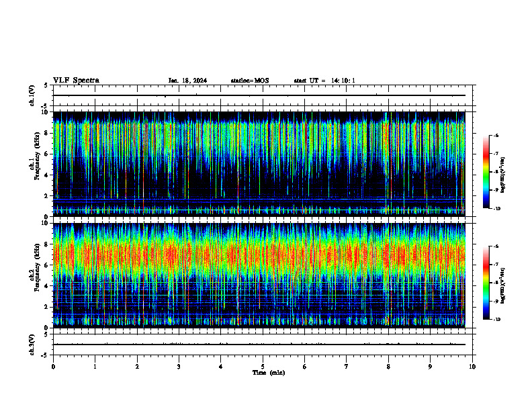Click the "4" kHz tick on ch.1 frequency axis

point(46,175)
